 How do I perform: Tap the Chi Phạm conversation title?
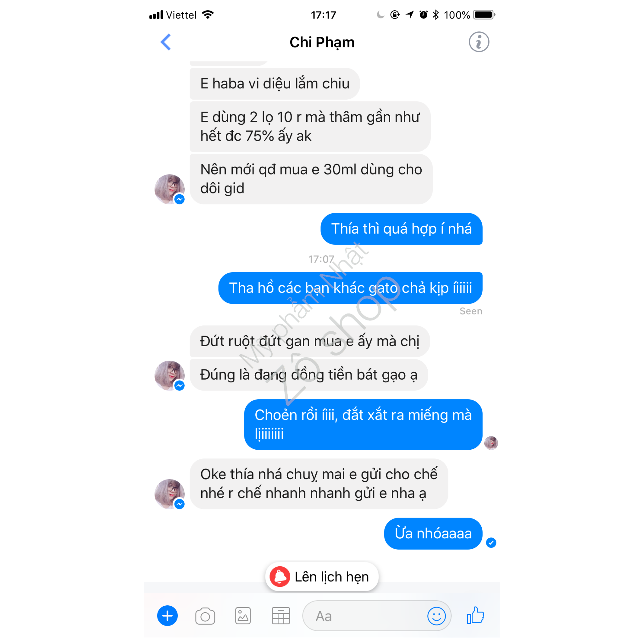[x=322, y=42]
